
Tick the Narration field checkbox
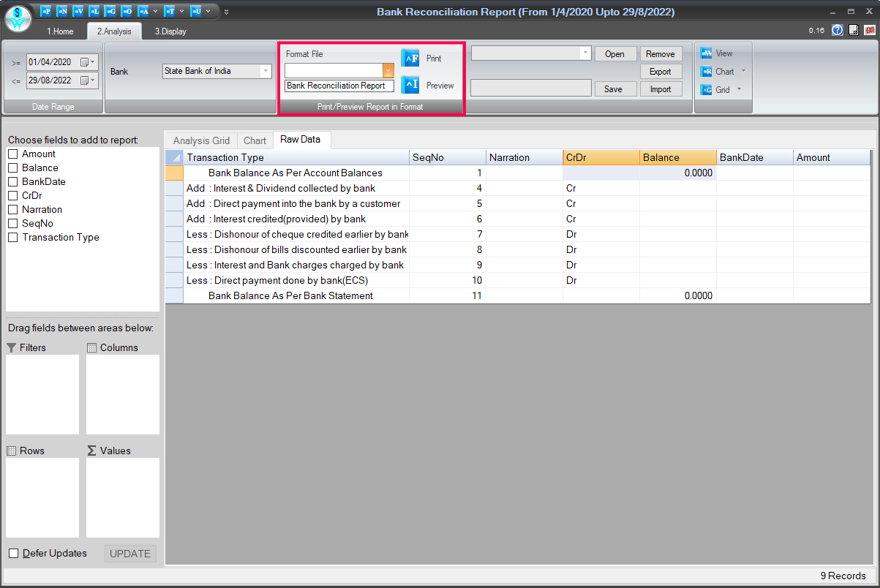[13, 210]
